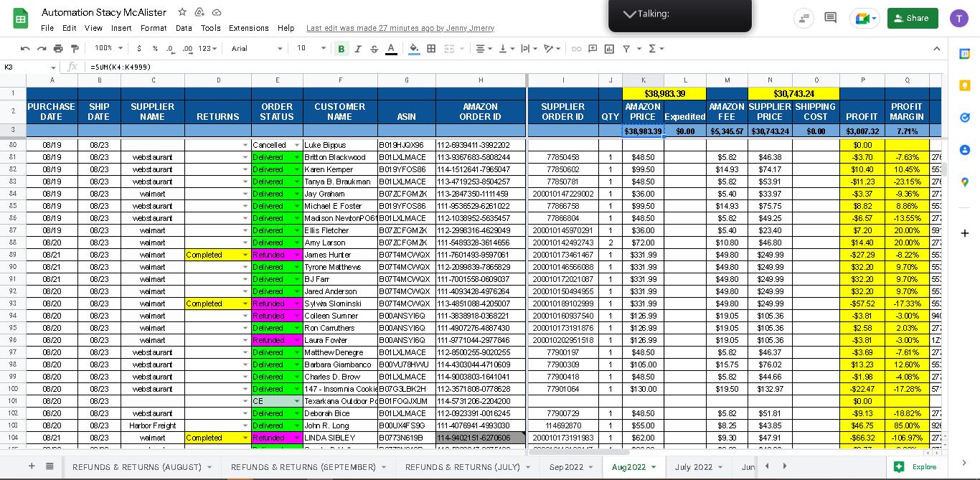The height and width of the screenshot is (480, 980).
Task: Format as currency with dollar icon
Action: coord(140,48)
